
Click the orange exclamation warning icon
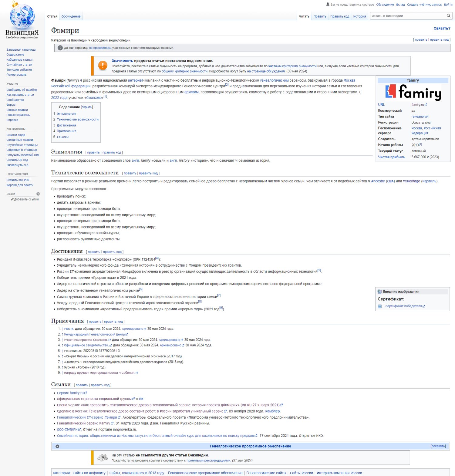pos(103,66)
